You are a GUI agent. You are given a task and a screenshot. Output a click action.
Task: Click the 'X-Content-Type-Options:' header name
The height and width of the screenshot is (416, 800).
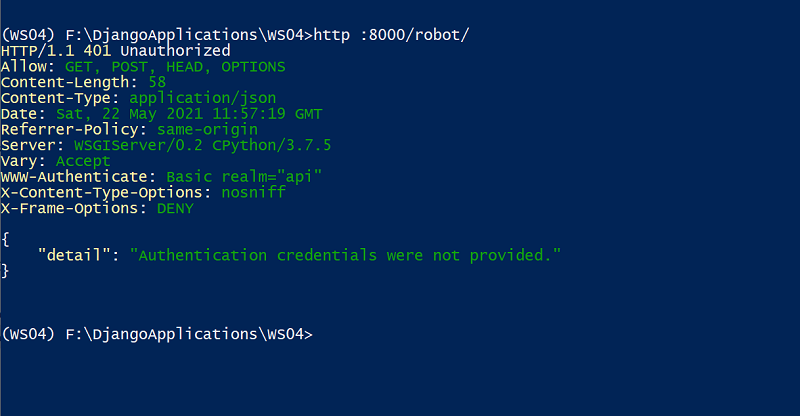(106, 192)
